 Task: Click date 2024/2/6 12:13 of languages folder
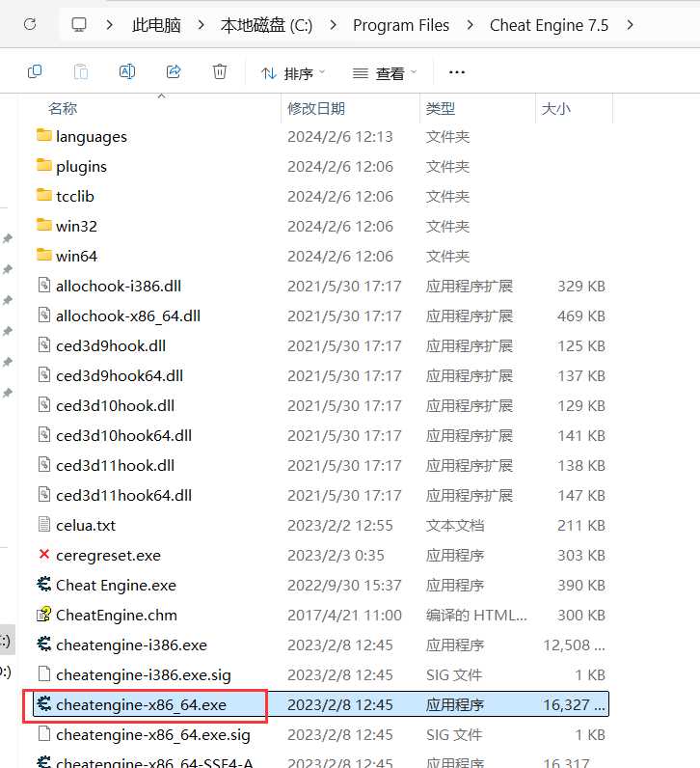(x=340, y=137)
